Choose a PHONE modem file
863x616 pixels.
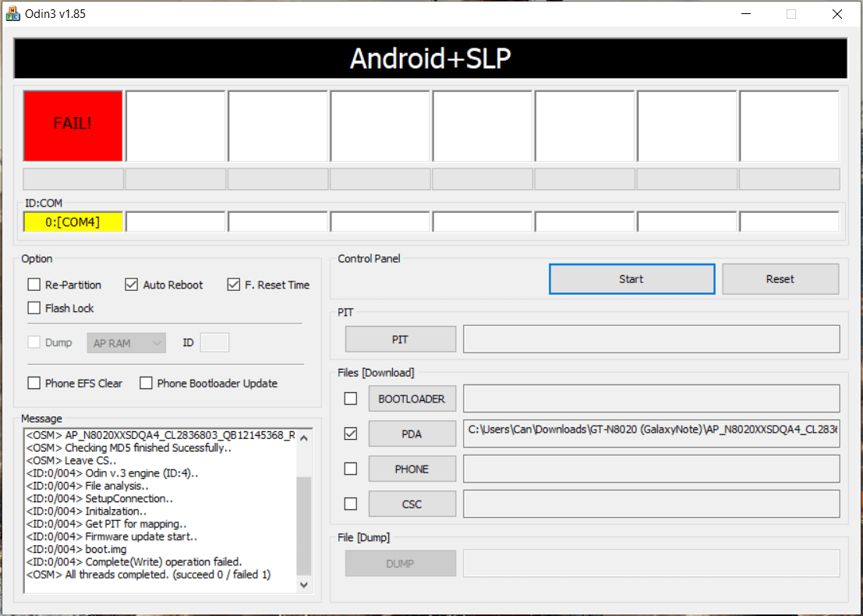[x=412, y=469]
